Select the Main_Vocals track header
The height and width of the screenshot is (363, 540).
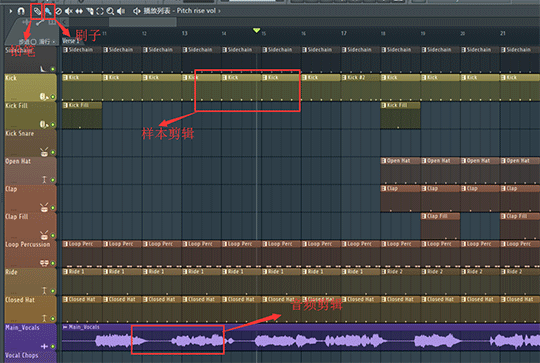[x=30, y=337]
